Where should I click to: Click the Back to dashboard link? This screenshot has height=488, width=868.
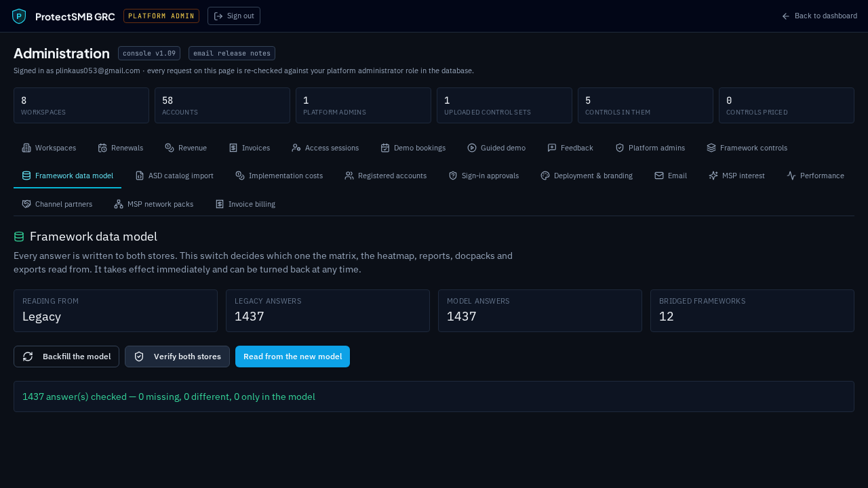(x=819, y=16)
